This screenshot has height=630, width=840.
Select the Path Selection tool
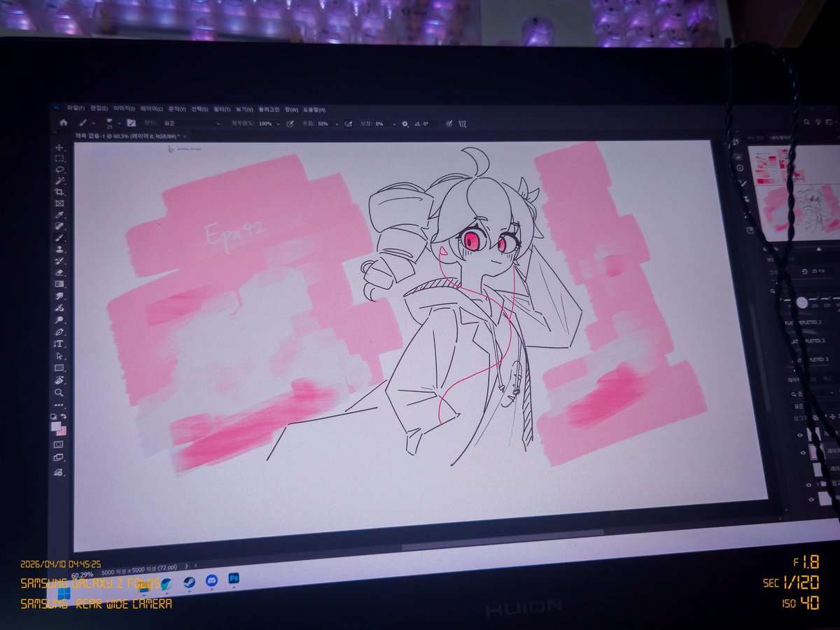tap(59, 356)
